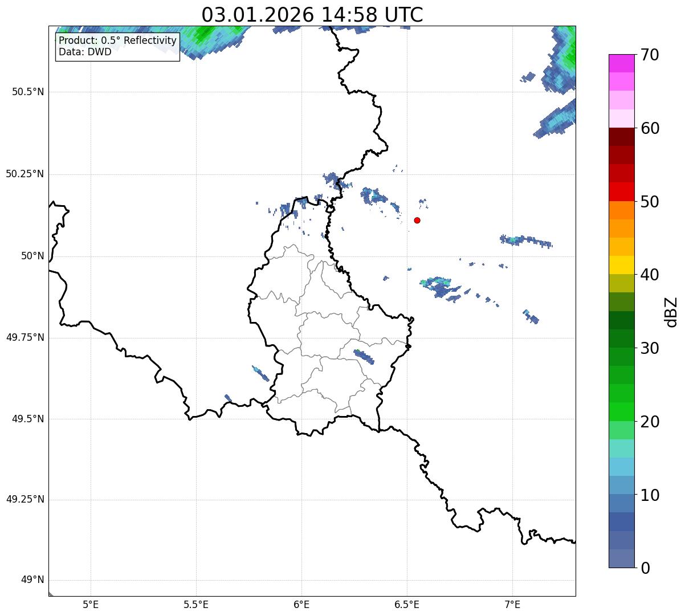Click the 50.25°N latitude label
The height and width of the screenshot is (616, 685).
(x=25, y=174)
